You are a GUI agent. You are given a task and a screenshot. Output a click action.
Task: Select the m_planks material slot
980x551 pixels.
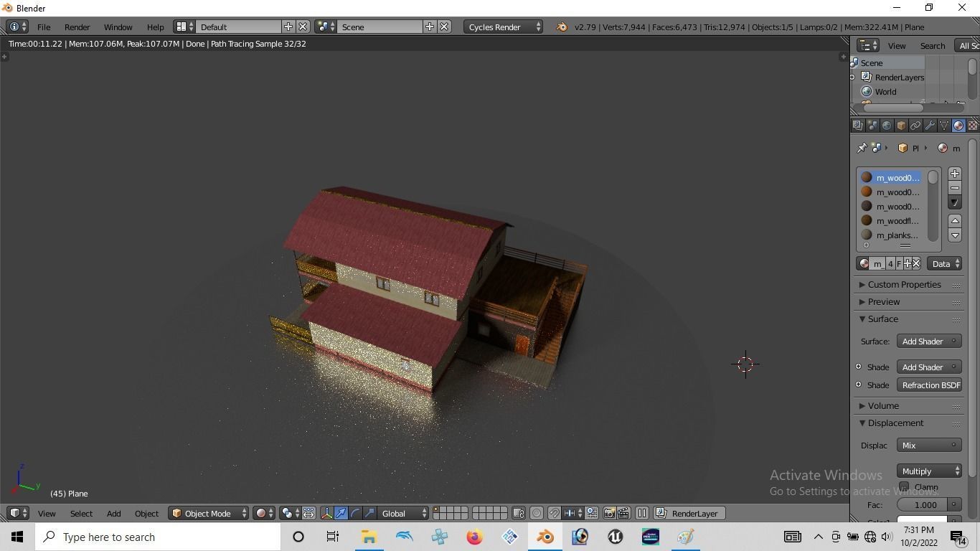(890, 235)
